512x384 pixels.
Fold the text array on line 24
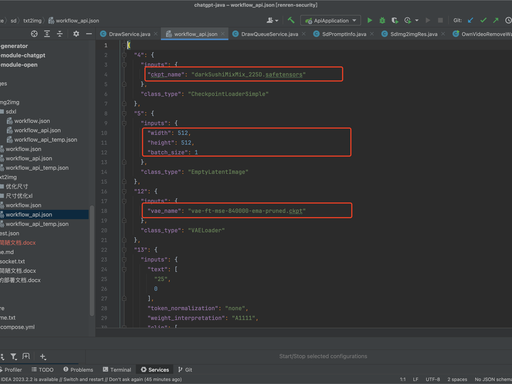pos(124,269)
